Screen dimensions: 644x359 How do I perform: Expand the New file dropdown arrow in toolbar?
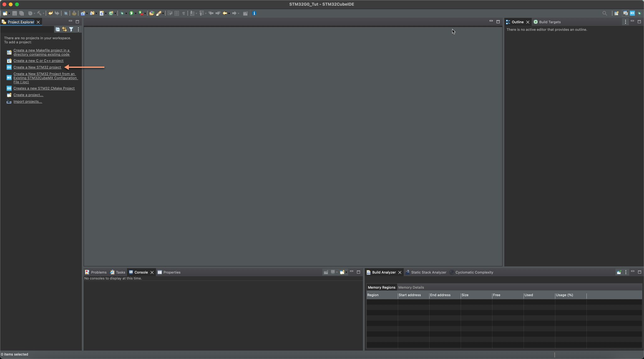(9, 14)
